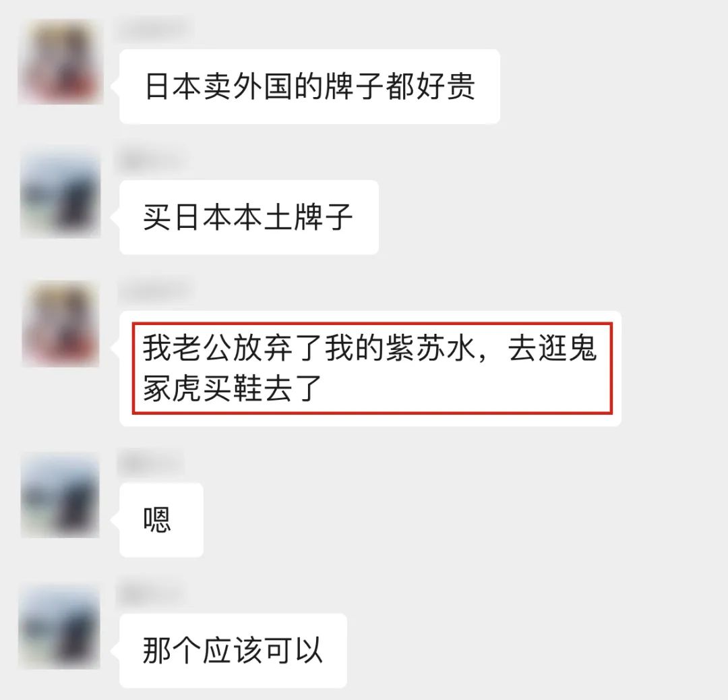
Task: Click the words 去逛鬼 in highlighted message
Action: pyautogui.click(x=553, y=348)
